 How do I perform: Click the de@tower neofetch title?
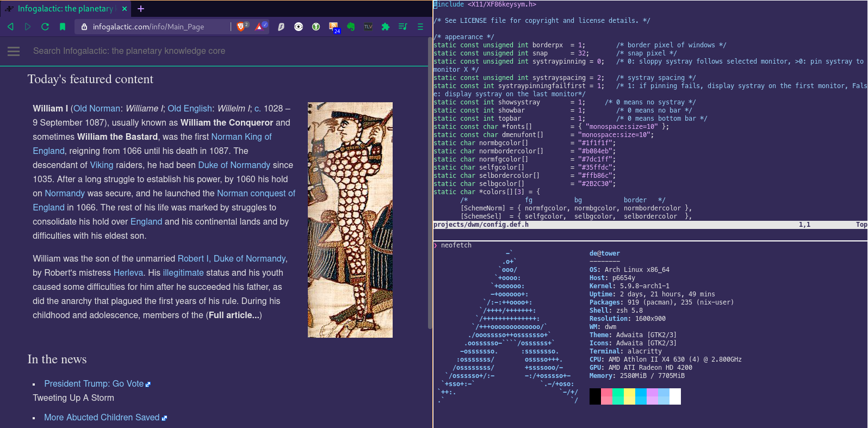point(605,253)
